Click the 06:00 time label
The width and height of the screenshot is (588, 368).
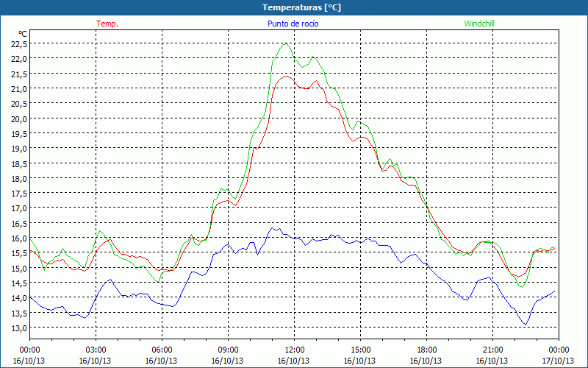click(162, 350)
